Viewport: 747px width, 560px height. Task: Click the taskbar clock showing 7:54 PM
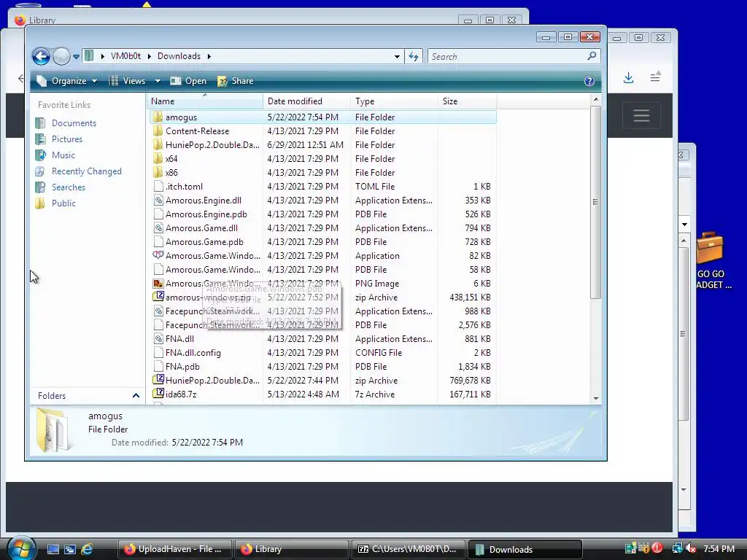tap(719, 549)
